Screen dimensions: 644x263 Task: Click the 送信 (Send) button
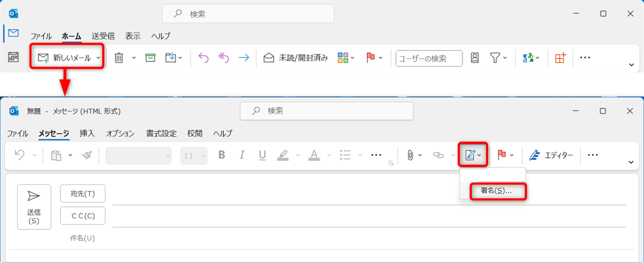point(34,207)
